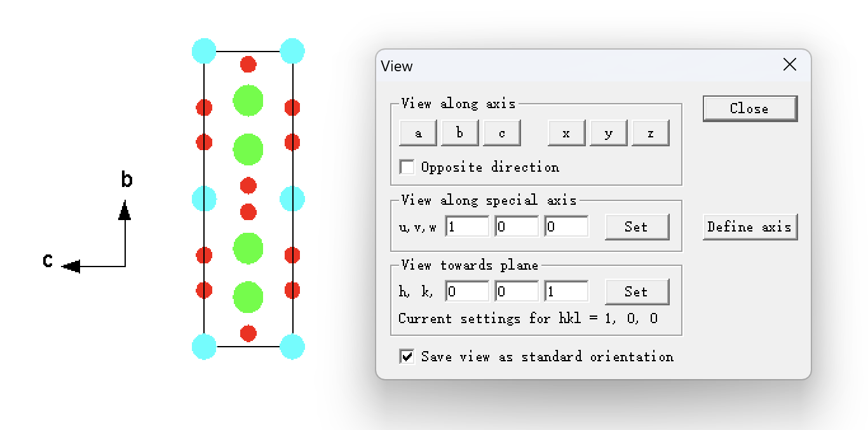868x430 pixels.
Task: Click the Close button in View dialog
Action: (749, 108)
